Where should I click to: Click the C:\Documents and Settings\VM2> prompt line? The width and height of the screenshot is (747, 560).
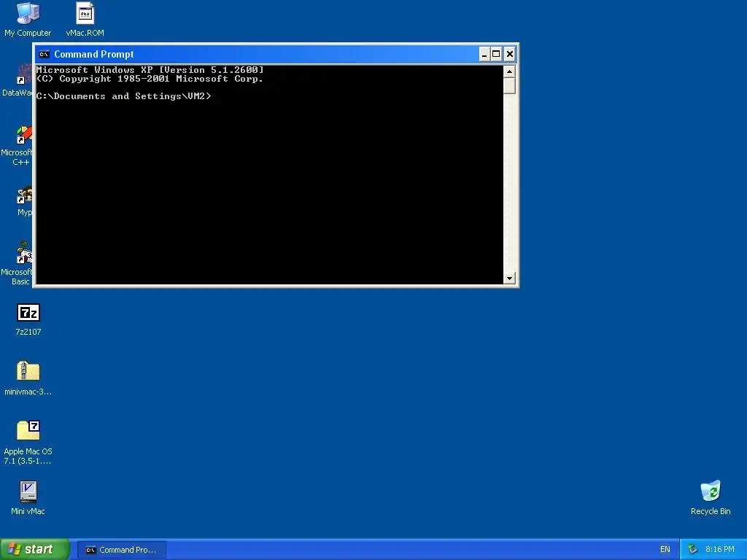(123, 96)
